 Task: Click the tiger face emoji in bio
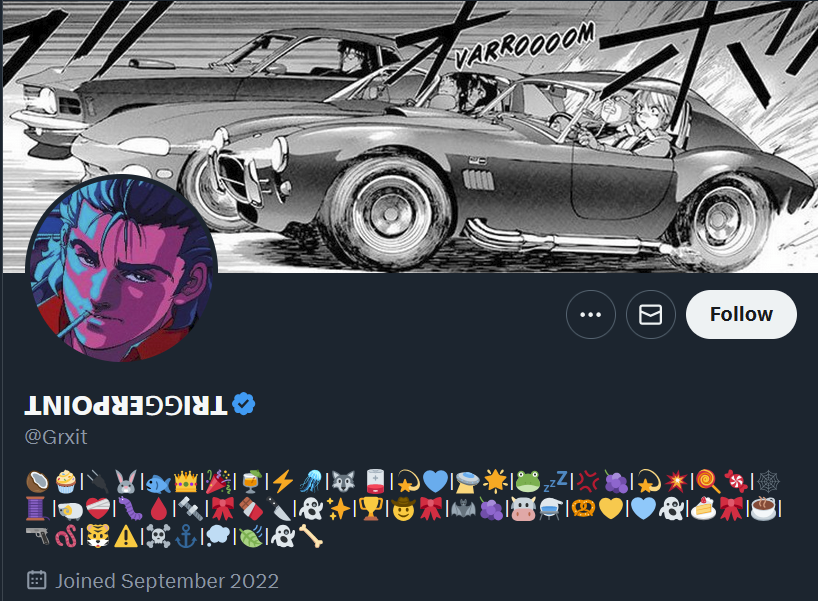click(98, 536)
